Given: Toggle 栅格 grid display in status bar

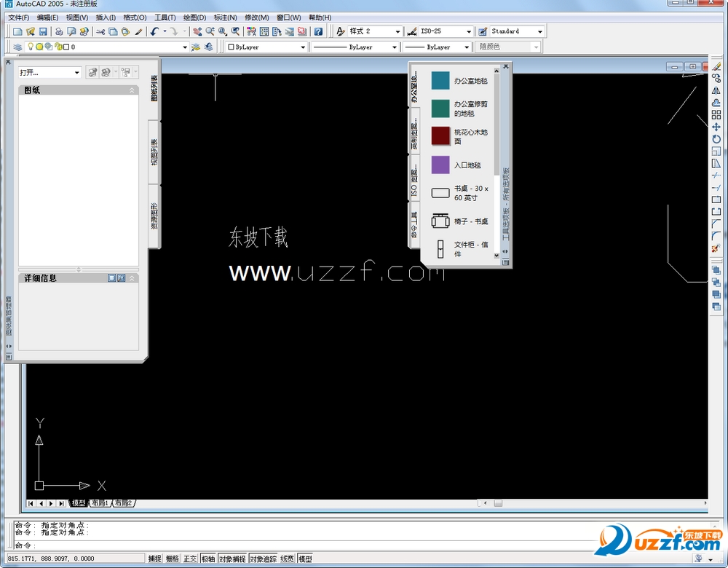Looking at the screenshot, I should click(x=173, y=559).
